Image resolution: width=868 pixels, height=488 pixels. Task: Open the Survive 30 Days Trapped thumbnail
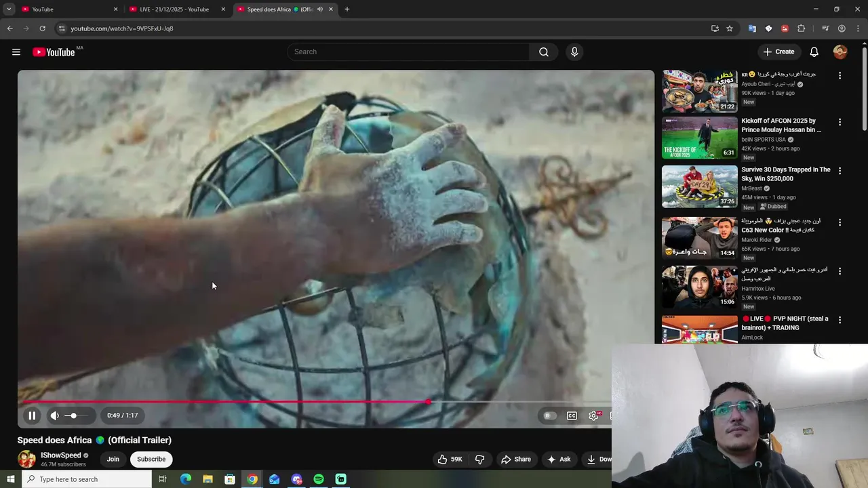point(700,186)
